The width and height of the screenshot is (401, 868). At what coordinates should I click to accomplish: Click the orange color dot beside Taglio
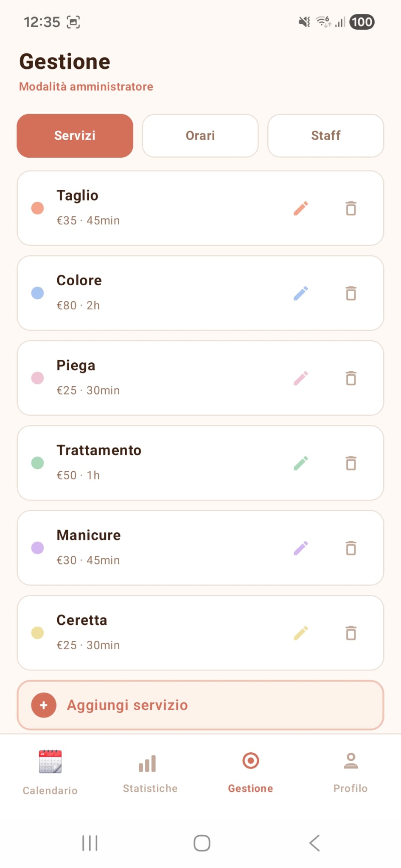point(37,208)
